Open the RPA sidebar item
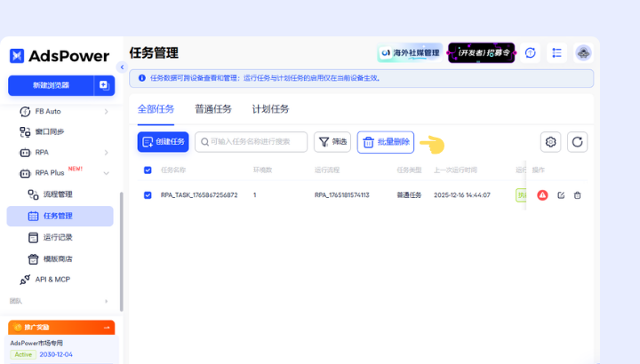Screen dimensions: 640x364 click(x=42, y=152)
